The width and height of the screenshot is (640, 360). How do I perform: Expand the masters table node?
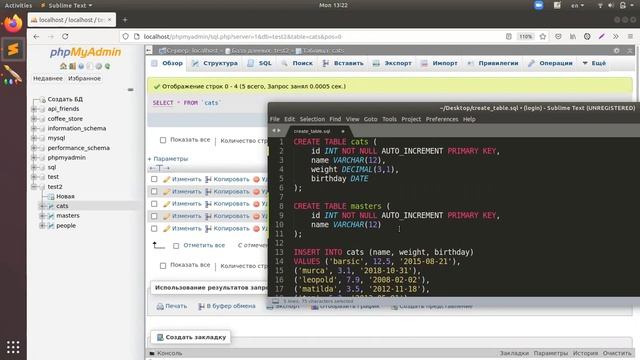[42, 216]
